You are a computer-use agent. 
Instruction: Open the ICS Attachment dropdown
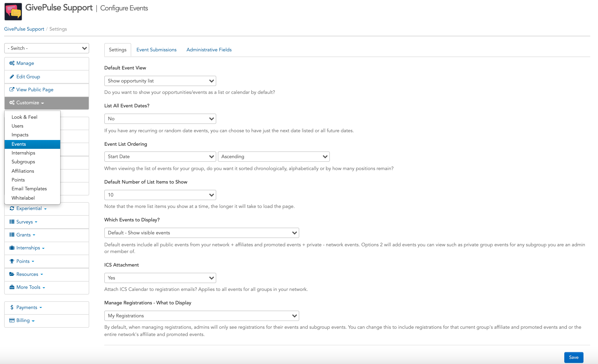pos(160,278)
